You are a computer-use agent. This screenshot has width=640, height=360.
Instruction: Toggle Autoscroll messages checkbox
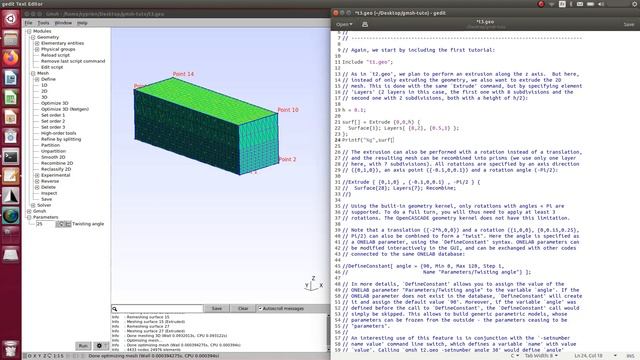[260, 309]
